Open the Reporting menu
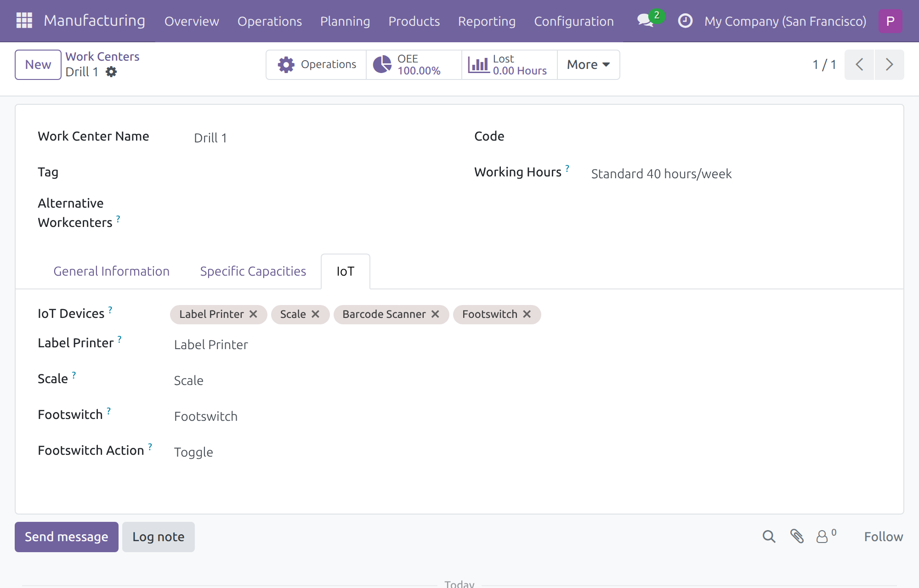This screenshot has width=919, height=588. (x=487, y=21)
